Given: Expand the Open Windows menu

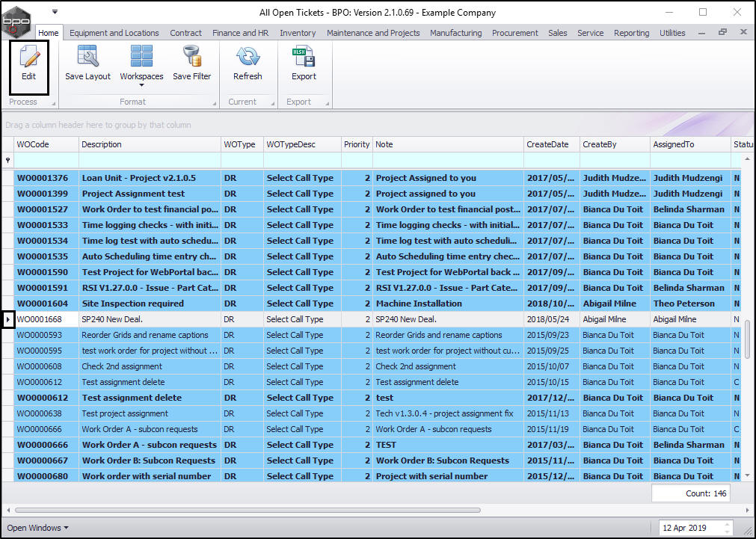Looking at the screenshot, I should coord(37,528).
